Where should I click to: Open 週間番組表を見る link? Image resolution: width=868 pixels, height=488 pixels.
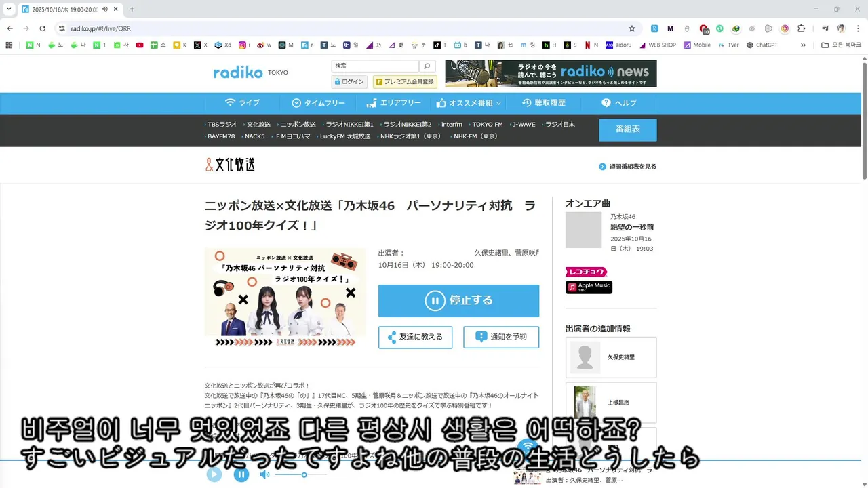click(628, 167)
